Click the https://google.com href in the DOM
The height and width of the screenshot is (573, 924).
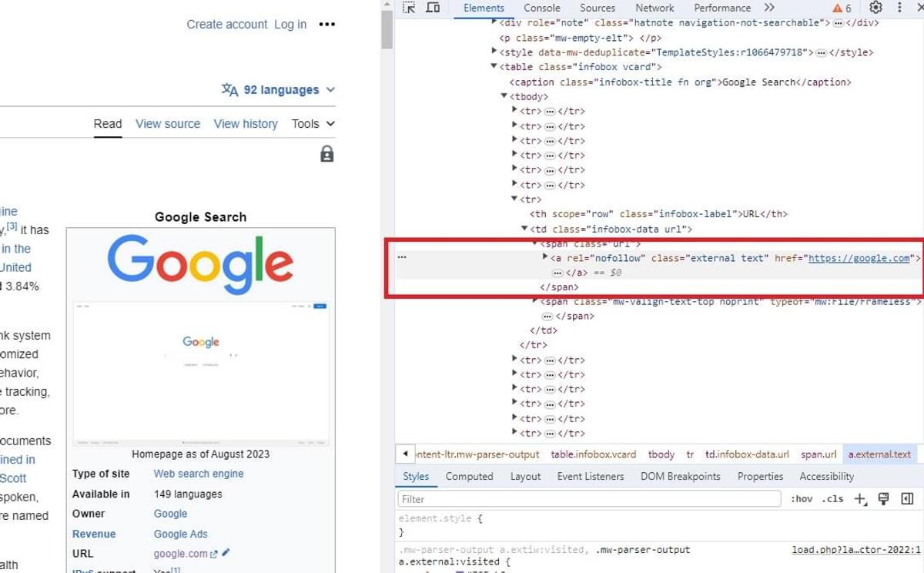click(x=859, y=258)
